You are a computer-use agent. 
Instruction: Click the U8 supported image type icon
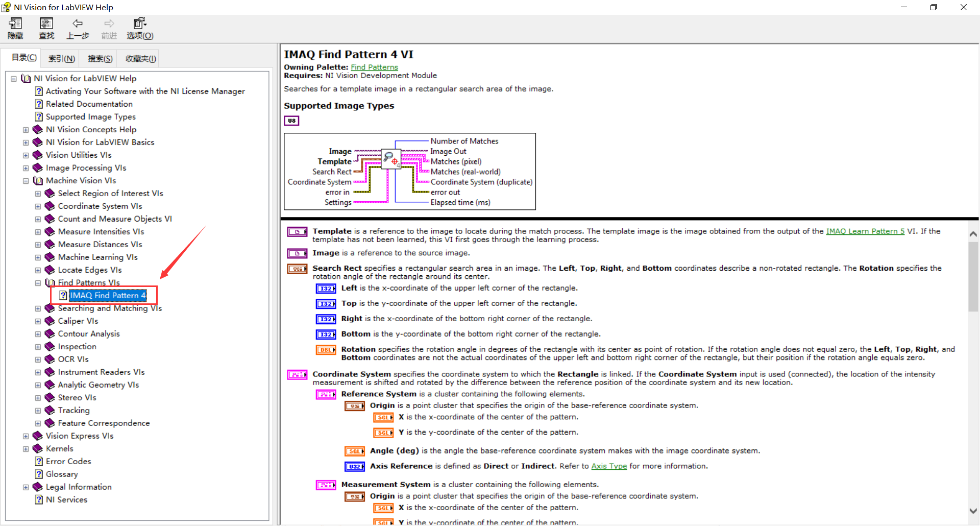pyautogui.click(x=291, y=121)
